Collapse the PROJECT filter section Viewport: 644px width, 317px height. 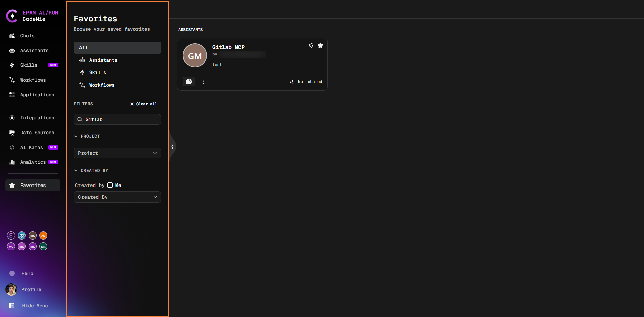(87, 136)
